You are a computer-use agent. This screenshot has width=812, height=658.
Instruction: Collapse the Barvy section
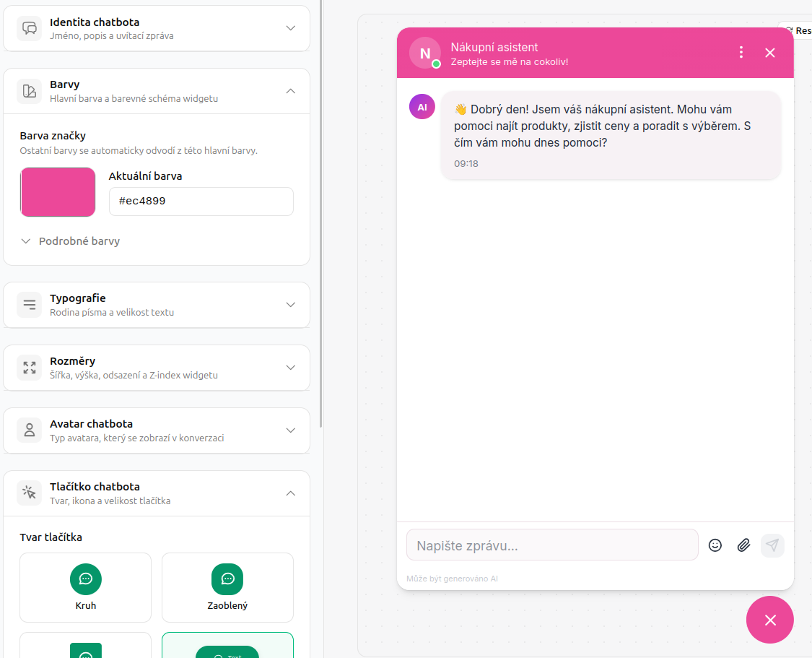point(290,91)
